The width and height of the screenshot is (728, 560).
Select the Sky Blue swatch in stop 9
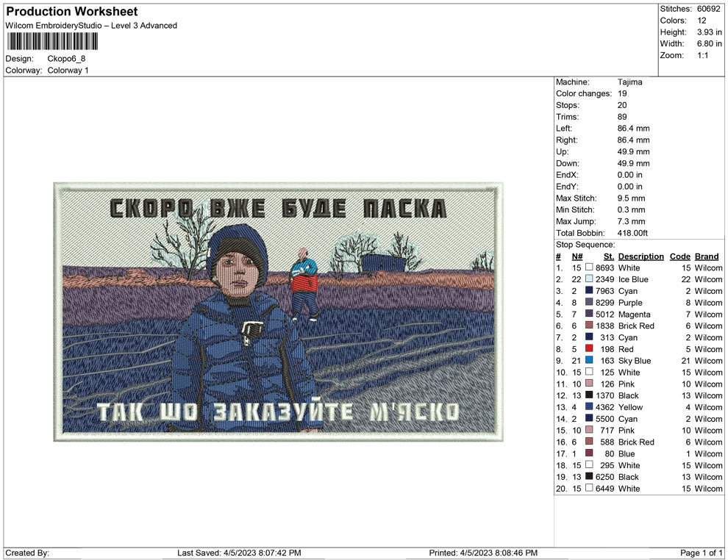coord(589,361)
